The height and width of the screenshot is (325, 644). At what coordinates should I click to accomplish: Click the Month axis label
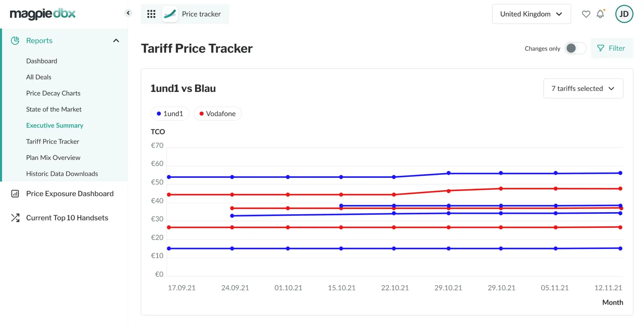point(613,302)
